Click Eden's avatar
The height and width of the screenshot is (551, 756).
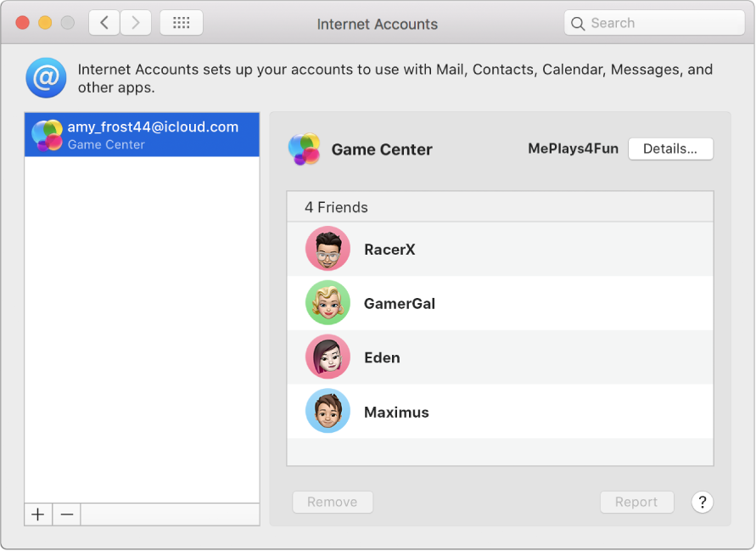point(328,357)
